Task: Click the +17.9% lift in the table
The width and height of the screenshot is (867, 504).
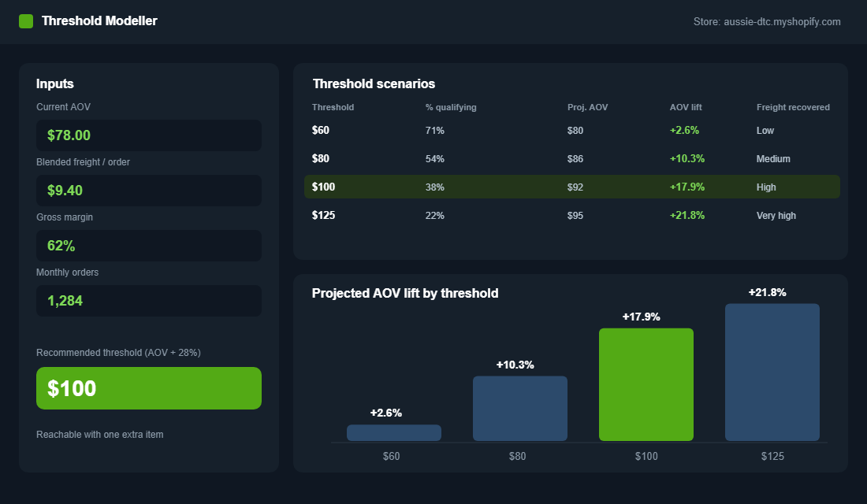Action: point(687,187)
